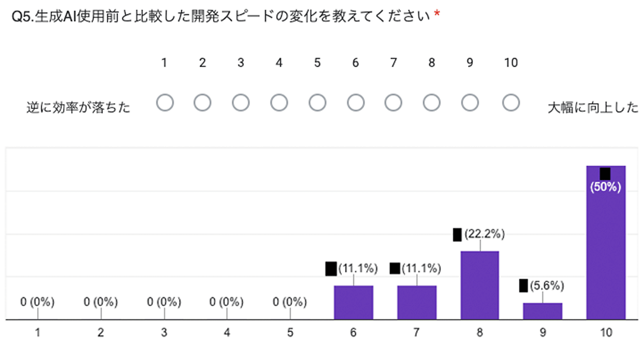Image resolution: width=644 pixels, height=346 pixels.
Task: Select radio button for rating 1
Action: tap(165, 103)
